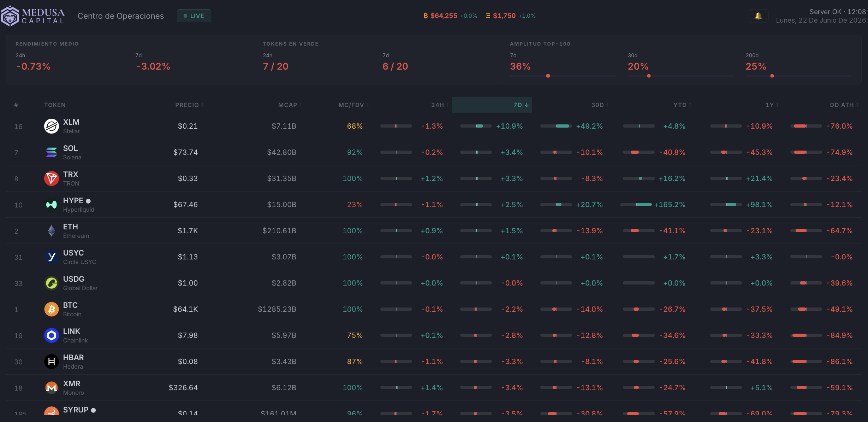The height and width of the screenshot is (422, 868).
Task: Select the Solana token icon
Action: tap(52, 152)
